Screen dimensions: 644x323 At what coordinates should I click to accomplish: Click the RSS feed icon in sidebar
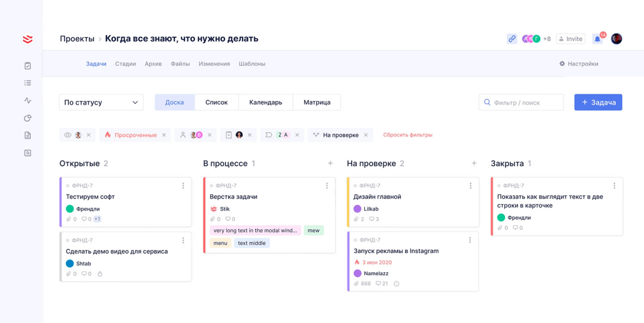click(x=27, y=153)
